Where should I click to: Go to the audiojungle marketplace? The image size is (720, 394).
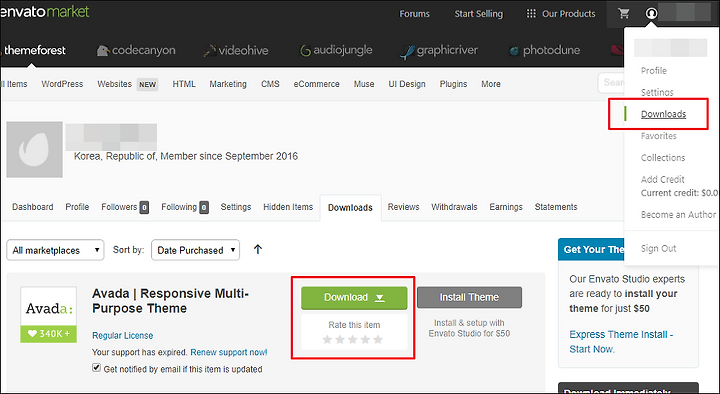pyautogui.click(x=336, y=50)
